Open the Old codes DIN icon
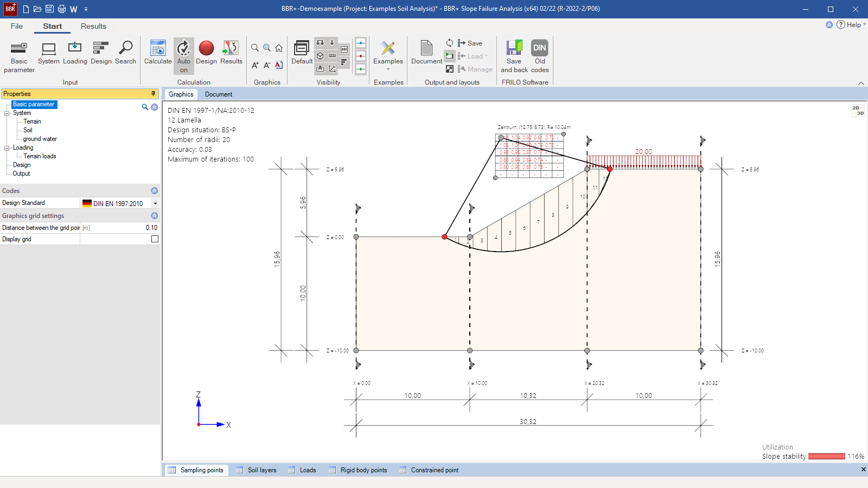 540,56
